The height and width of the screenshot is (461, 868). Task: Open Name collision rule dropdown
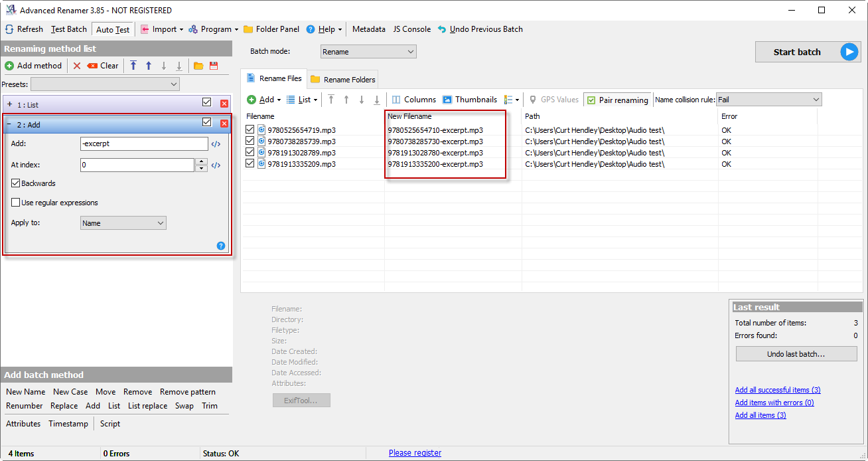pyautogui.click(x=768, y=100)
